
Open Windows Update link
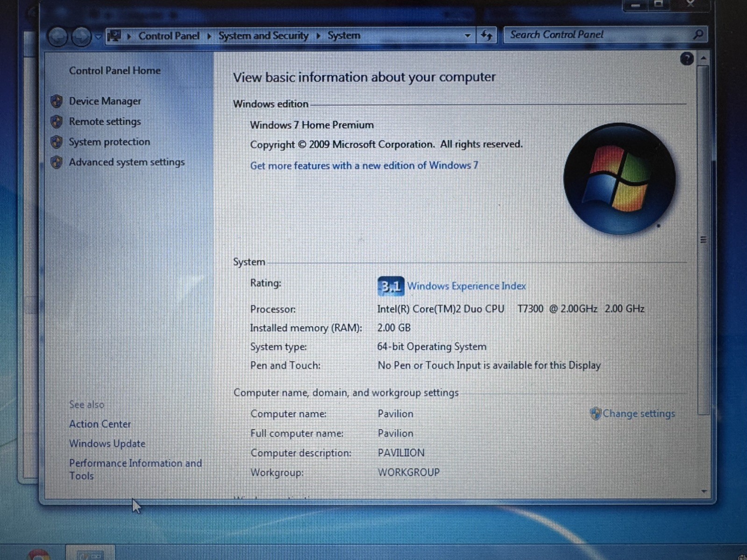pos(107,444)
